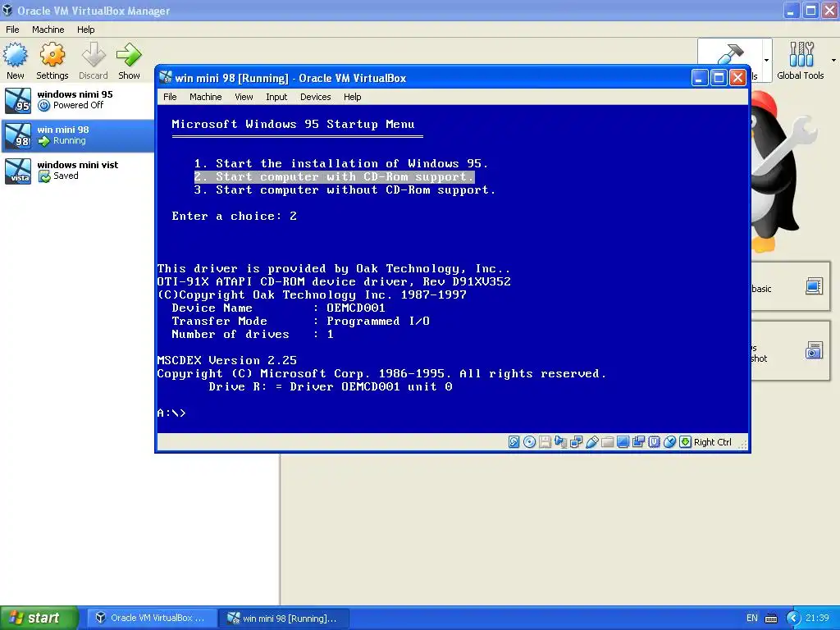Click the 'Drive R: = Driver OEMCD001' line
The image size is (840, 630).
[x=331, y=387]
